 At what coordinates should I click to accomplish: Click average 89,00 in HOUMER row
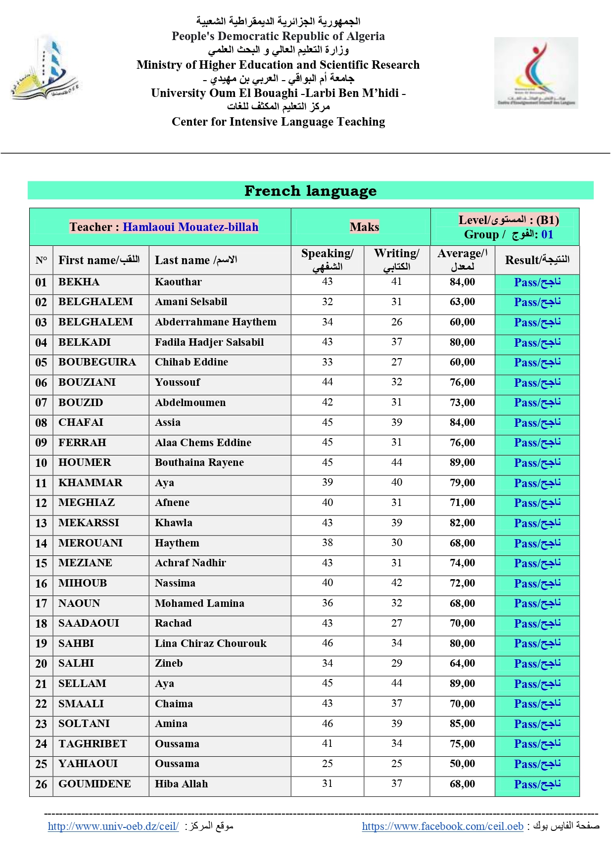click(x=462, y=462)
